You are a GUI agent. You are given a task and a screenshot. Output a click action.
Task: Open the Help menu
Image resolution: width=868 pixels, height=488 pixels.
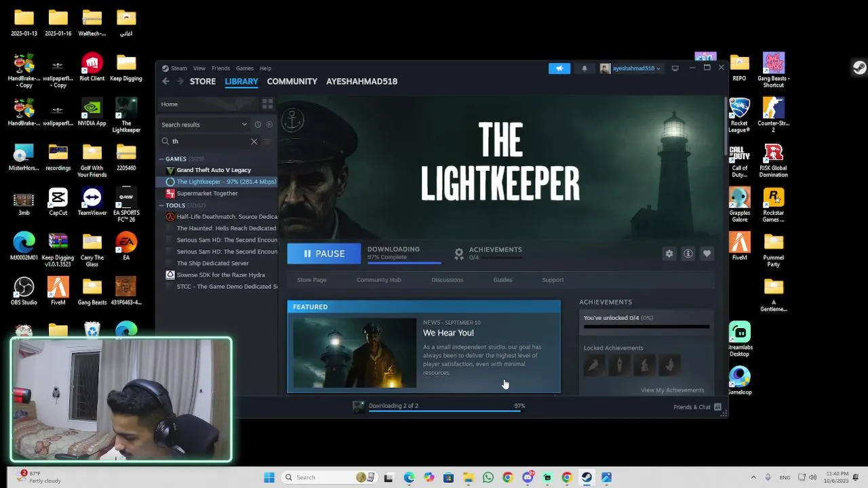265,68
